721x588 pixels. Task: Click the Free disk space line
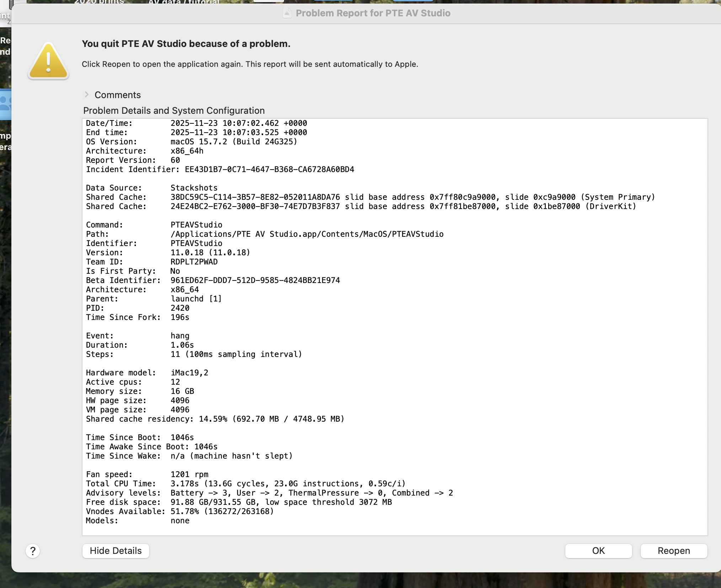[239, 502]
